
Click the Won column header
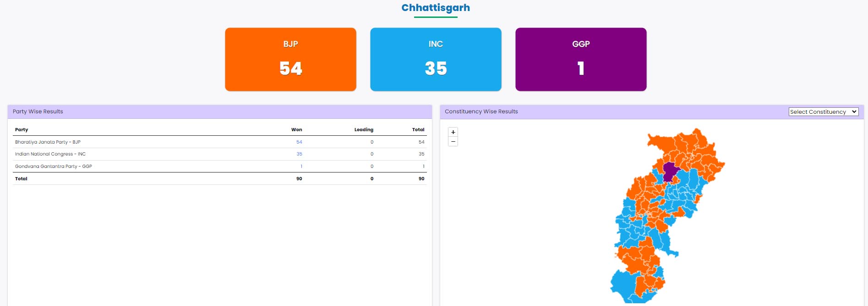[x=296, y=130]
